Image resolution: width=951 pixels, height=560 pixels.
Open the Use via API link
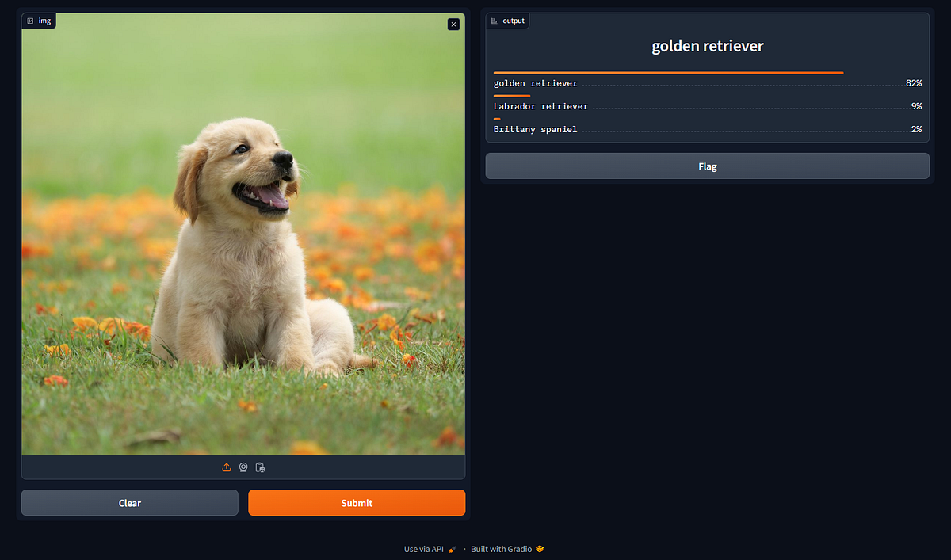point(424,548)
